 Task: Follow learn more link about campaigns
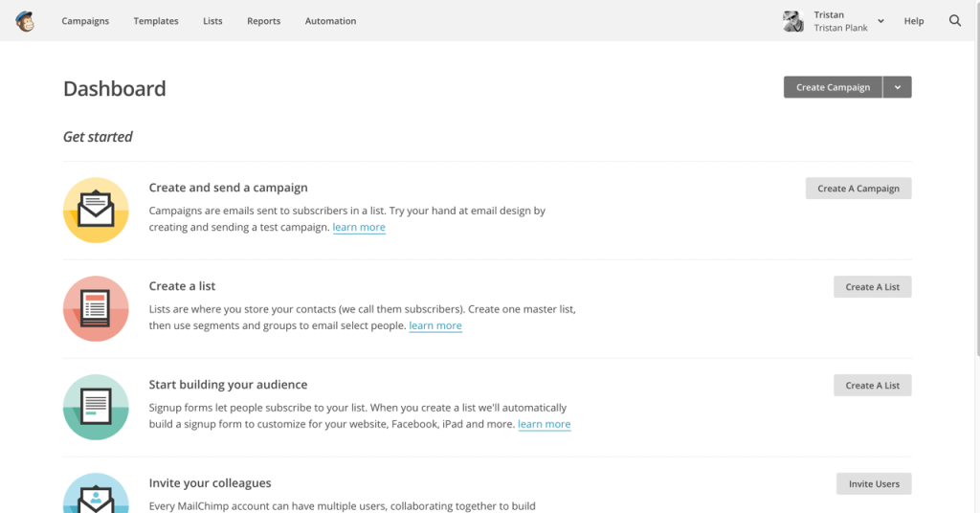click(x=359, y=228)
